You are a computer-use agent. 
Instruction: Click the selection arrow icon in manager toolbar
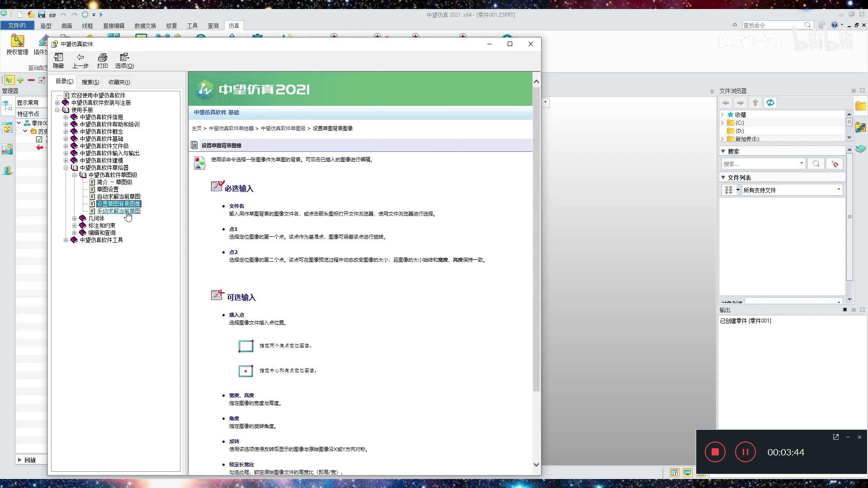click(x=9, y=80)
